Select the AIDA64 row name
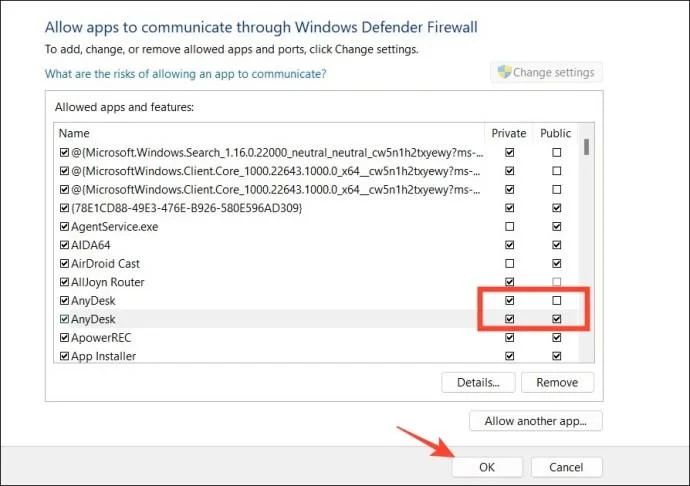690x486 pixels. [91, 245]
